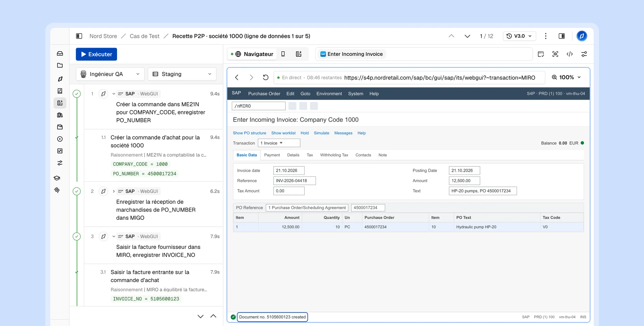The width and height of the screenshot is (644, 326).
Task: Click the Cas de Test breadcrumb
Action: [x=145, y=36]
